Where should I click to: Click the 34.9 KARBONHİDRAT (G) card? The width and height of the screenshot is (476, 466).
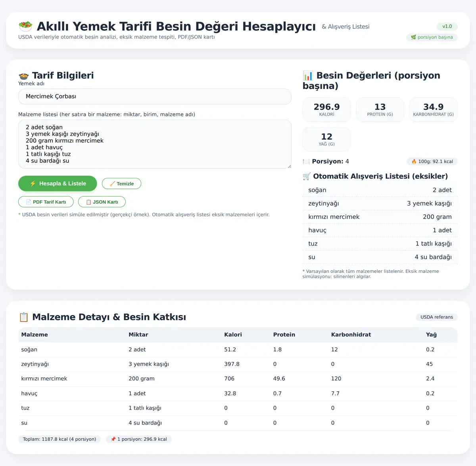click(x=433, y=110)
